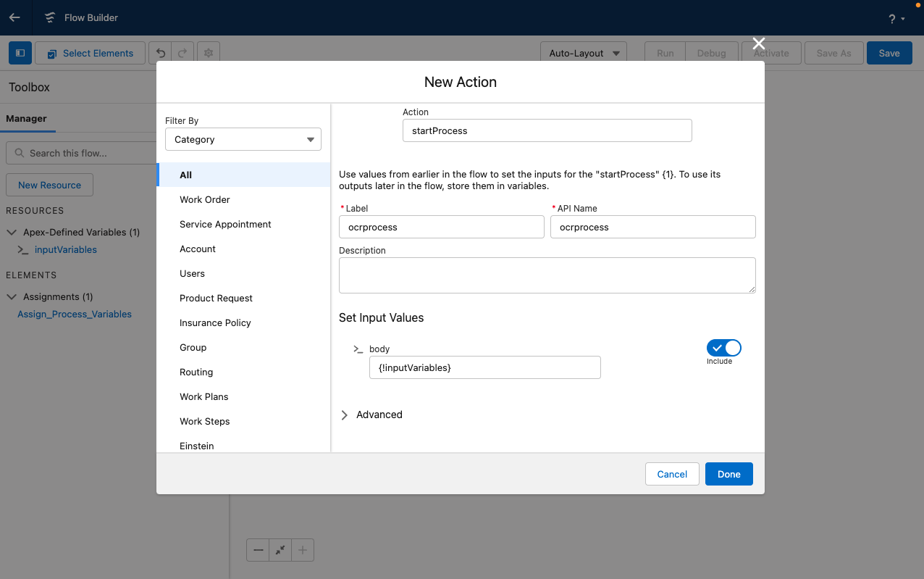This screenshot has height=579, width=924.
Task: Click the canvas zoom out minus icon
Action: 258,550
